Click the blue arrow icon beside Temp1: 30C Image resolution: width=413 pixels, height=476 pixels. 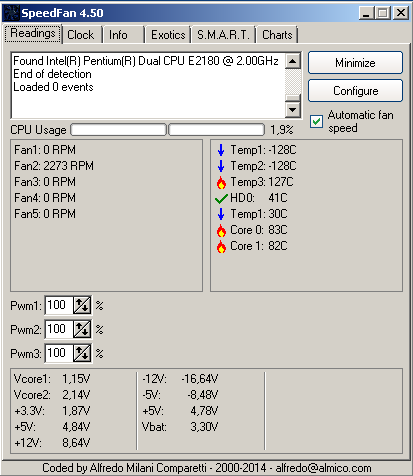(x=221, y=214)
